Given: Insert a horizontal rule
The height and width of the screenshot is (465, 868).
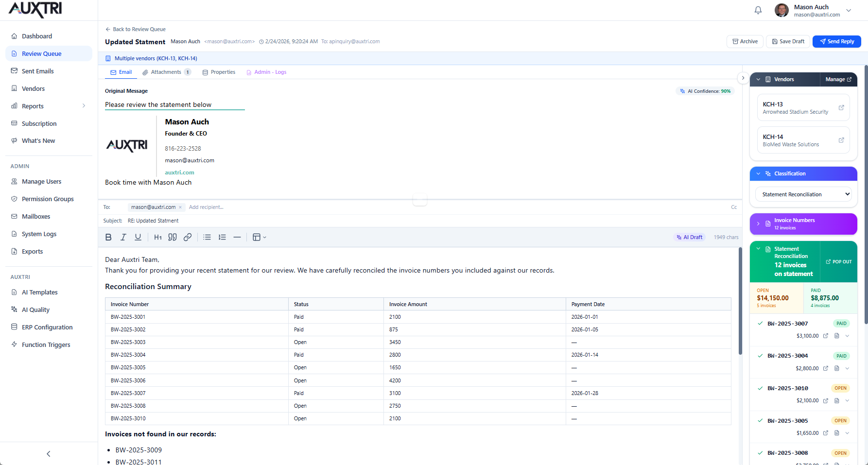Looking at the screenshot, I should [237, 237].
